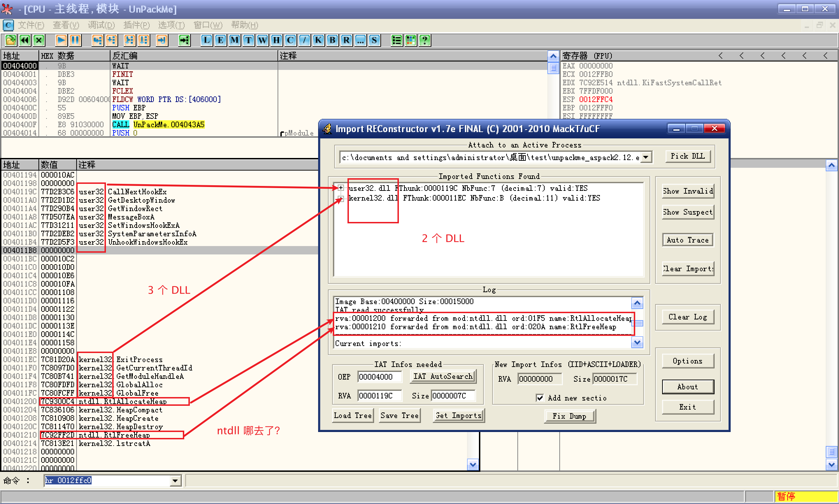Click the Help question mark toolbar icon
Viewport: 839px width, 504px height.
pyautogui.click(x=424, y=40)
